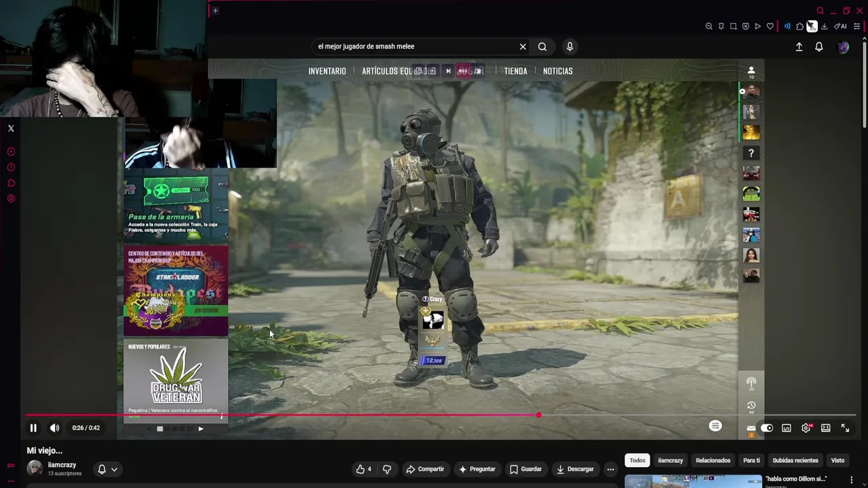
Task: Open the YouTube create/upload icon
Action: (799, 47)
